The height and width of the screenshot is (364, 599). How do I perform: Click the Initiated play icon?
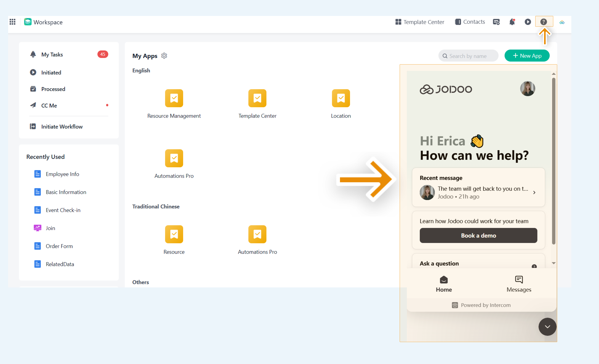[33, 72]
